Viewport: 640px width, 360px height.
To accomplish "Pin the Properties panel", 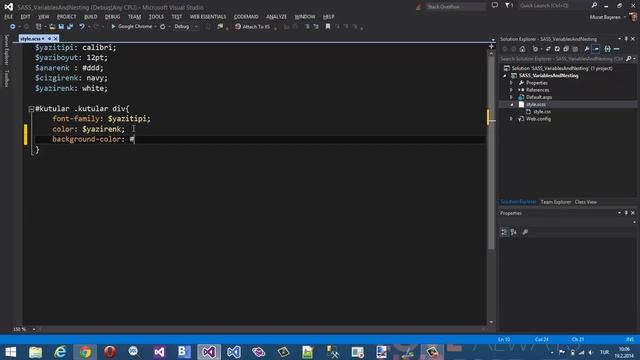I will [626, 213].
